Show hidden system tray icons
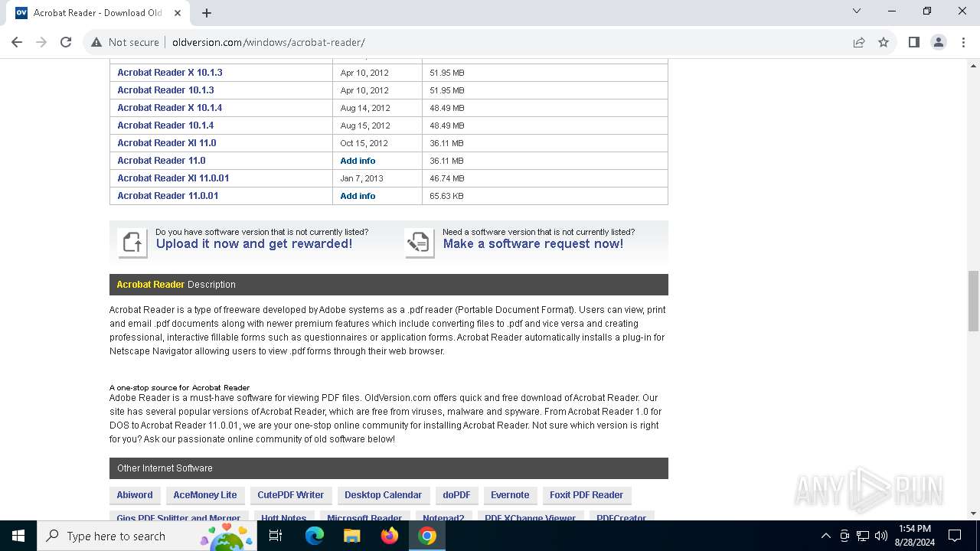 [825, 536]
